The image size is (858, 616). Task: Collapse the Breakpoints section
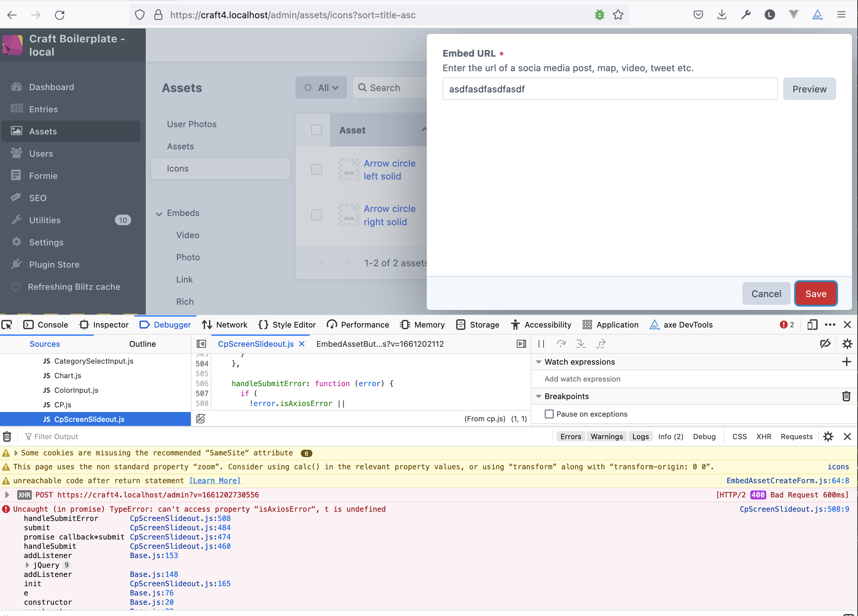538,396
